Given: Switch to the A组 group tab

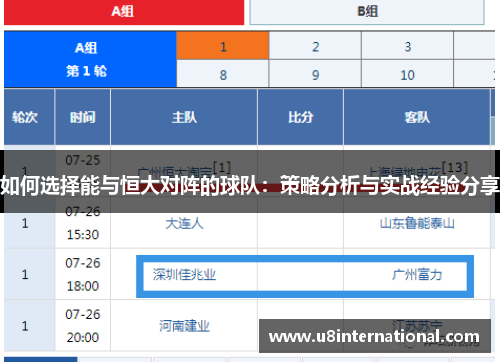Looking at the screenshot, I should pos(124,12).
